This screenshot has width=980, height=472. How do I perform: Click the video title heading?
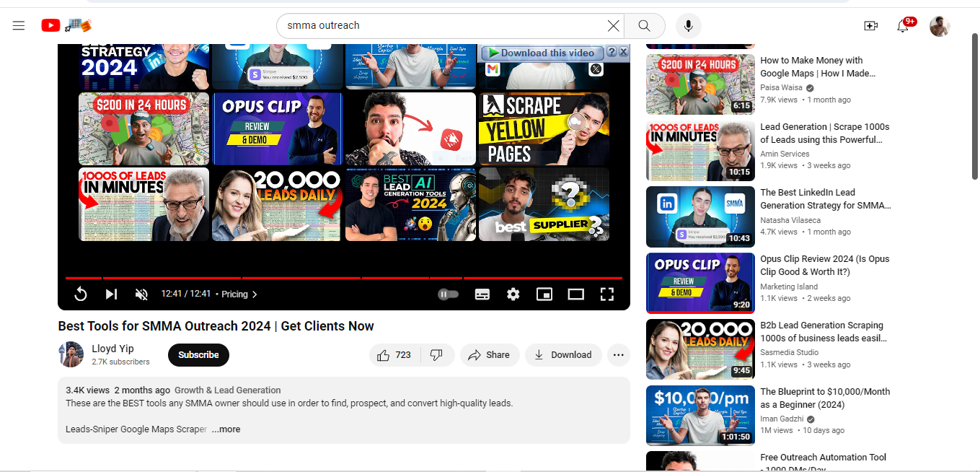pyautogui.click(x=216, y=326)
